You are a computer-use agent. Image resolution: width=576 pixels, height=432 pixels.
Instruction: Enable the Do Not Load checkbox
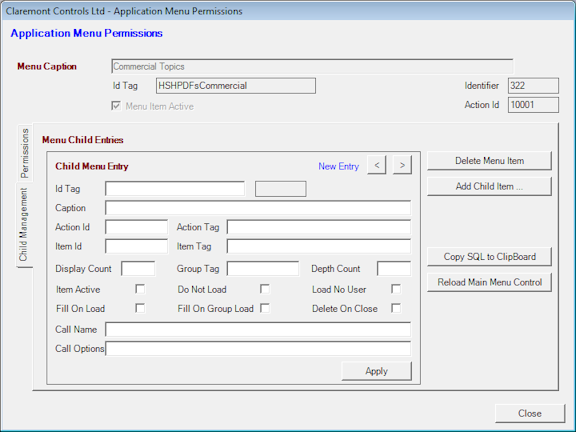point(264,289)
